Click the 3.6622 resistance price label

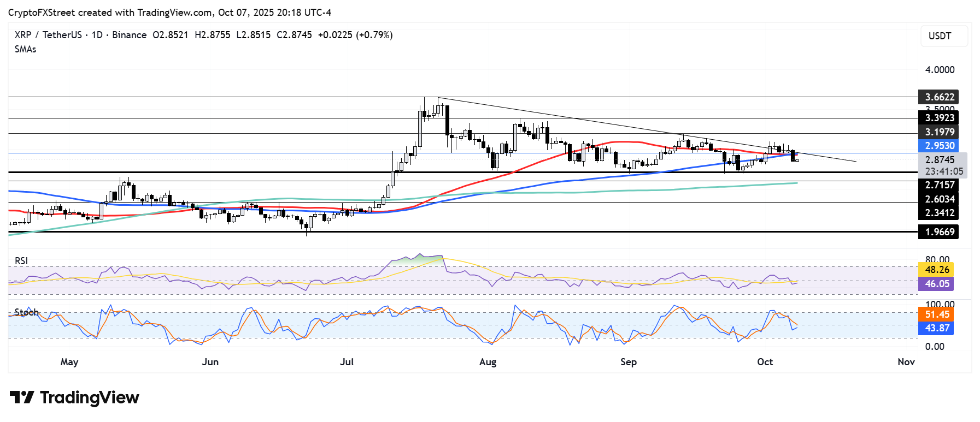point(939,97)
